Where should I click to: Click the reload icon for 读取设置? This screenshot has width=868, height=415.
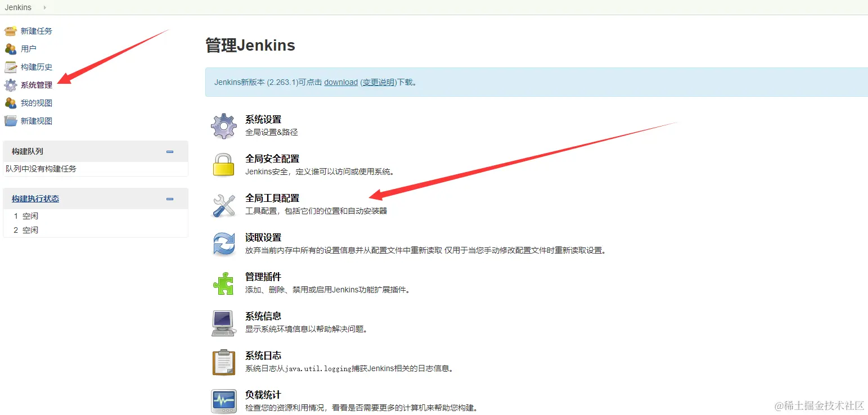(223, 243)
